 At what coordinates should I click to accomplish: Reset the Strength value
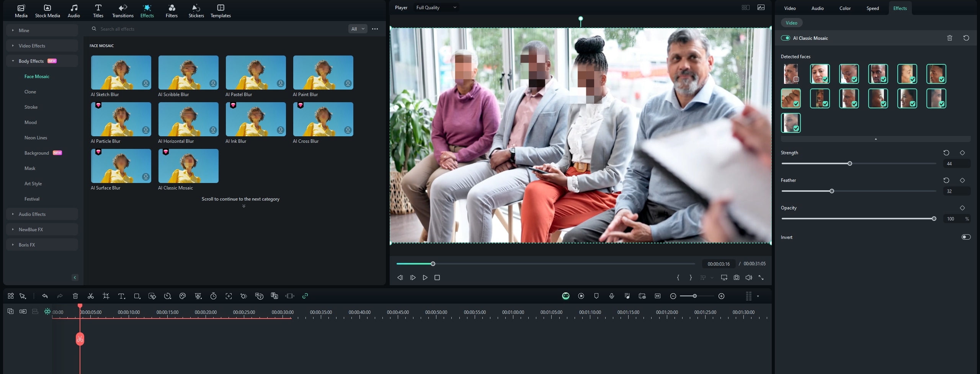pos(946,153)
